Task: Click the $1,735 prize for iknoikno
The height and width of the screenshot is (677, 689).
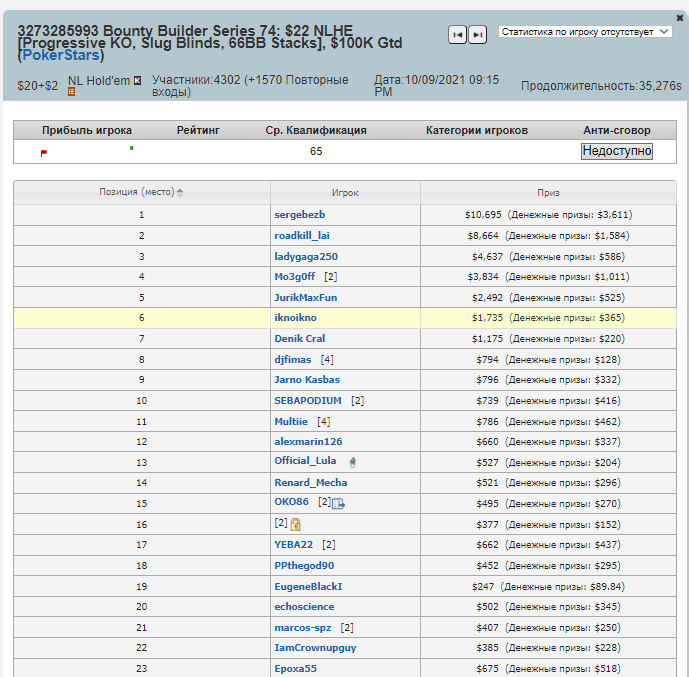Action: click(x=548, y=318)
